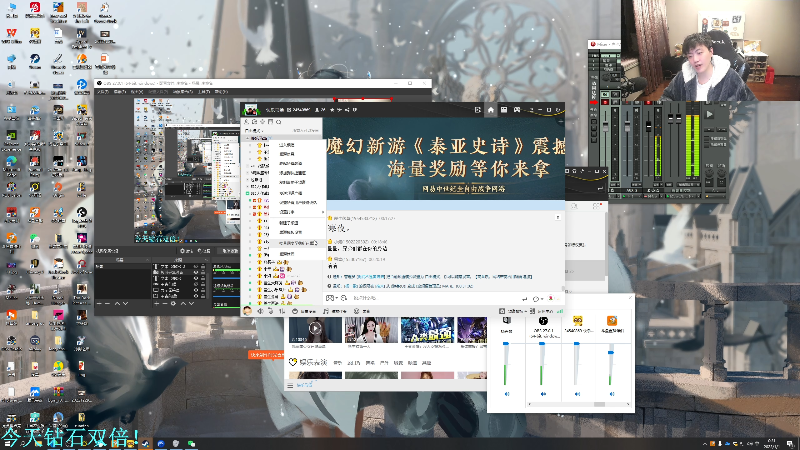Click into the YY chat message input field

tap(434, 298)
